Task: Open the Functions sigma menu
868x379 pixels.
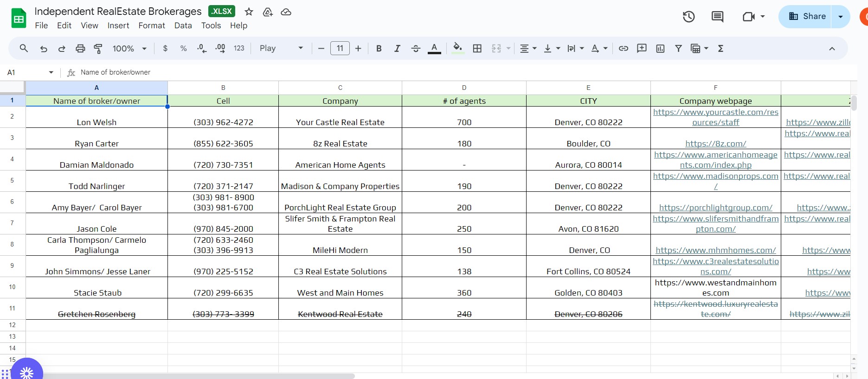Action: (720, 48)
